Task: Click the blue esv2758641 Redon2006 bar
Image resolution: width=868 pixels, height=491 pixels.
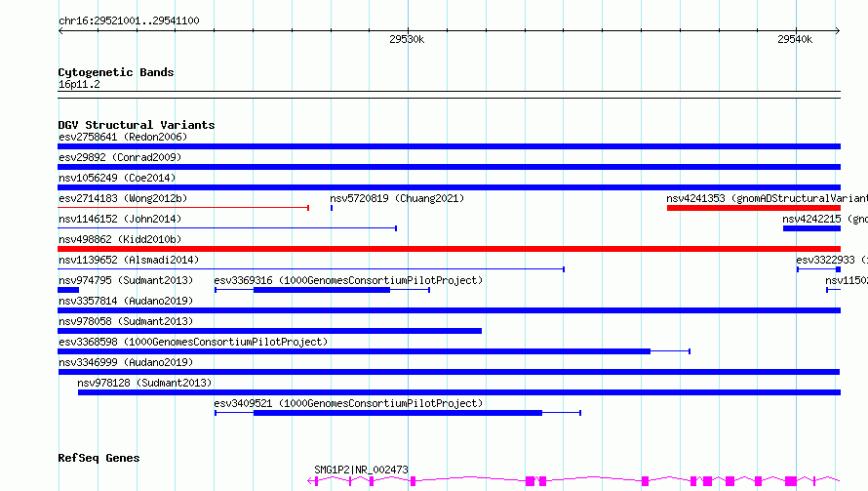Action: [449, 146]
